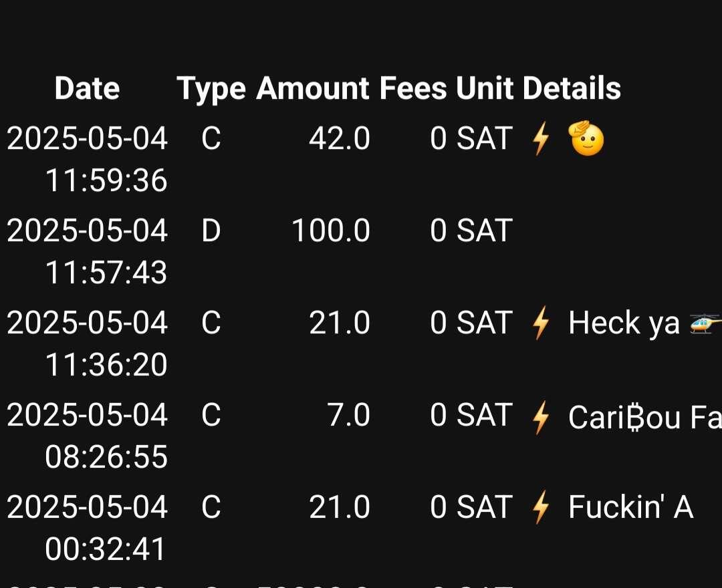722x588 pixels.
Task: Select the Unit column header
Action: (x=485, y=88)
